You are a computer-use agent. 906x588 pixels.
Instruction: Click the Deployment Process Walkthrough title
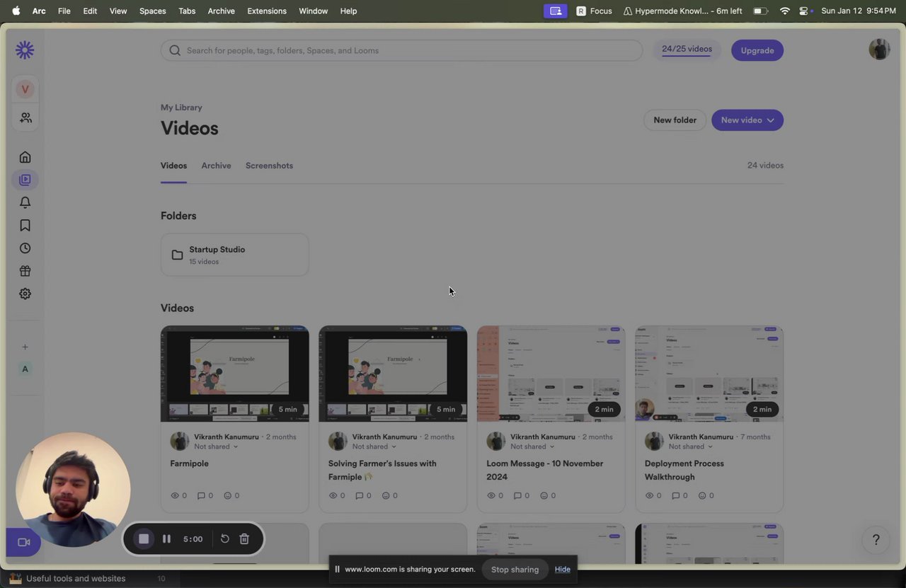point(684,470)
